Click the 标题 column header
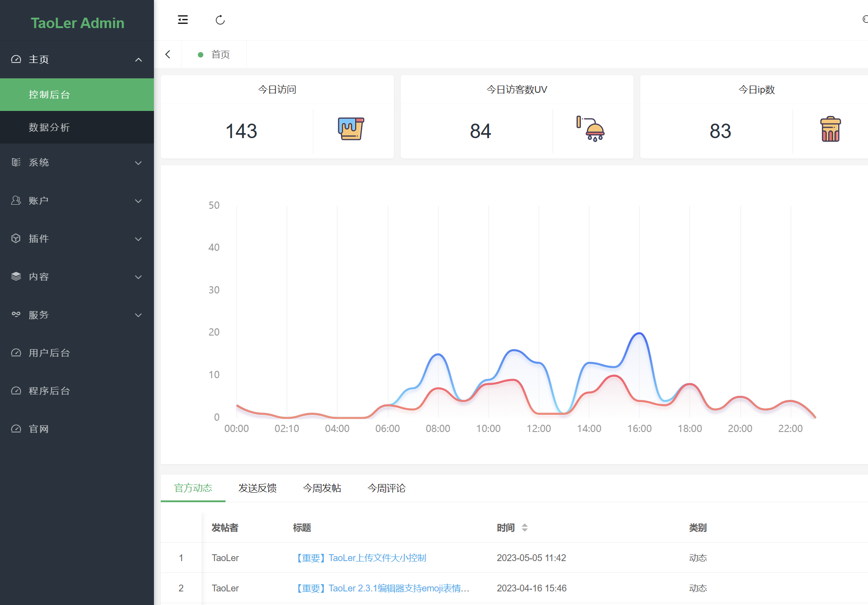Screen dimensions: 868x605 302,528
